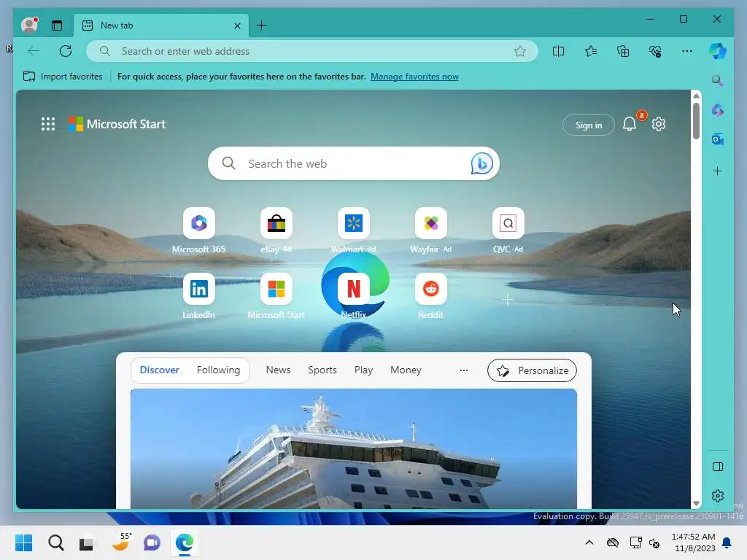Viewport: 747px width, 560px height.
Task: Open Microsoft 365 in sidebar
Action: 718,110
